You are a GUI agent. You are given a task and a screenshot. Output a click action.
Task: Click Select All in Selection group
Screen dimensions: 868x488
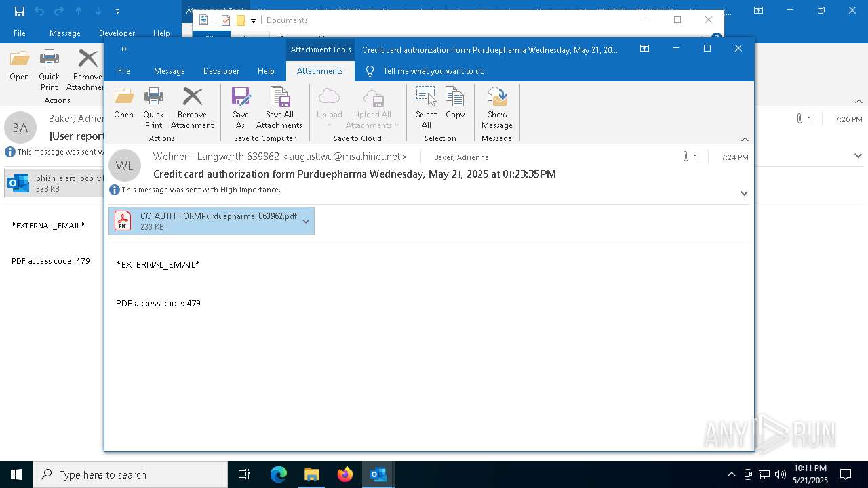pyautogui.click(x=427, y=108)
